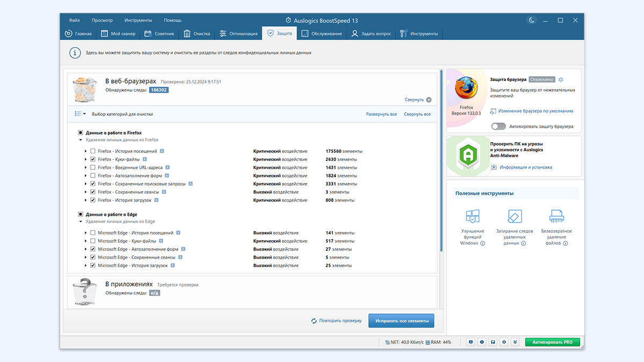Expand Firefox История посещений row arrow
Image resolution: width=644 pixels, height=362 pixels.
coord(86,151)
